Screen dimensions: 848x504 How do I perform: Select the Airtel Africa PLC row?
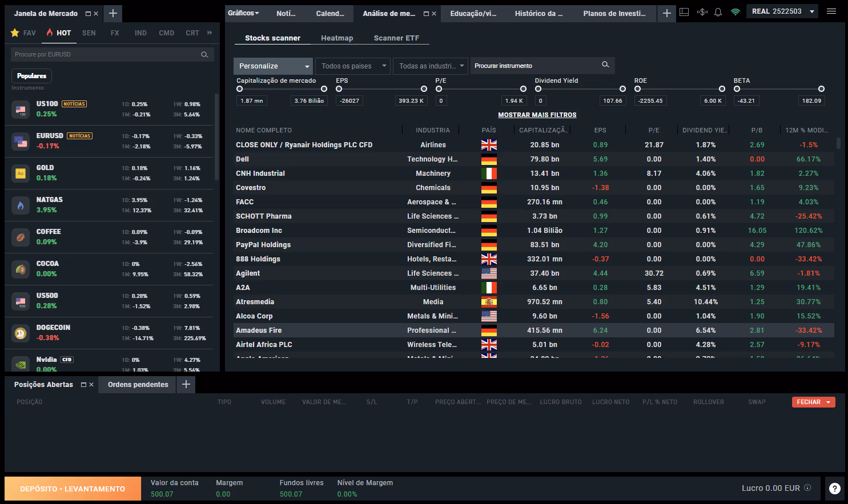tap(533, 345)
